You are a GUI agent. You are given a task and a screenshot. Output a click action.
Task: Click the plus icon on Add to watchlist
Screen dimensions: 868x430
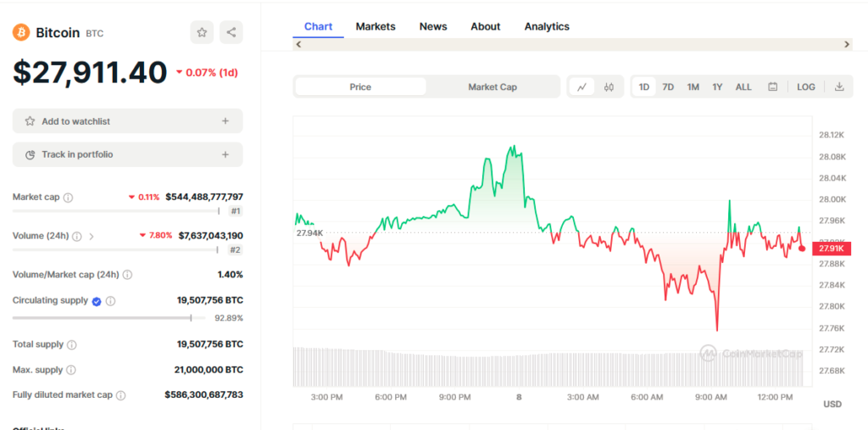[225, 121]
